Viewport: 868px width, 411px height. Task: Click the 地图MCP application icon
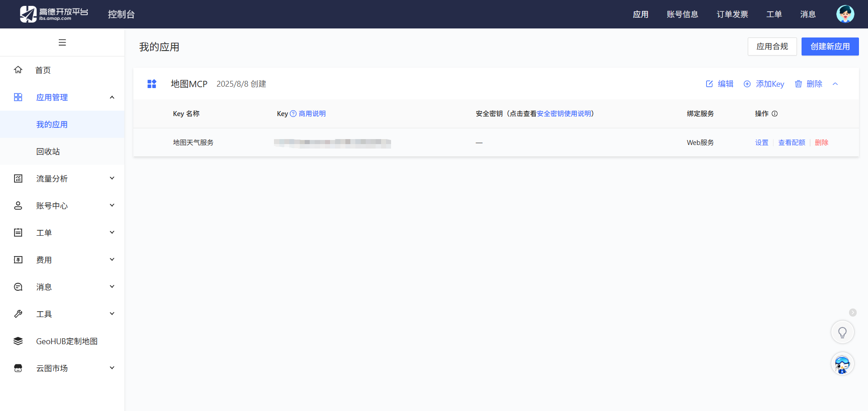pos(152,84)
